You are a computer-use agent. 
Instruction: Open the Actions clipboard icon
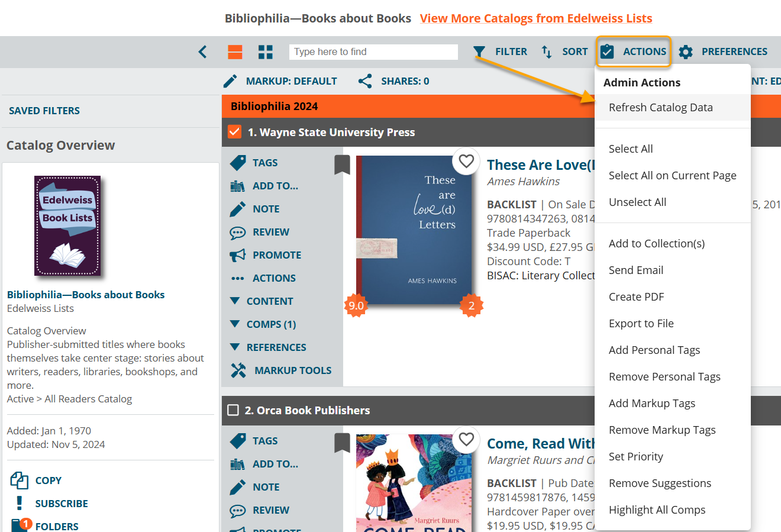pos(607,52)
